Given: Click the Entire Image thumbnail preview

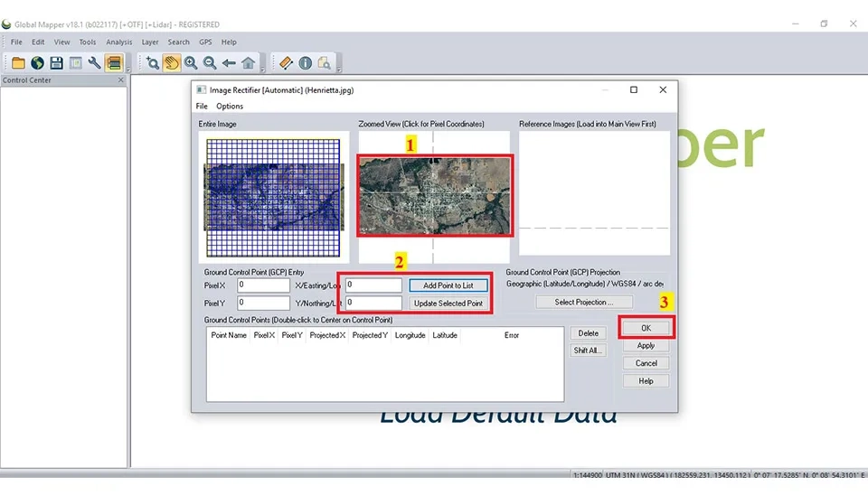Looking at the screenshot, I should [x=272, y=198].
